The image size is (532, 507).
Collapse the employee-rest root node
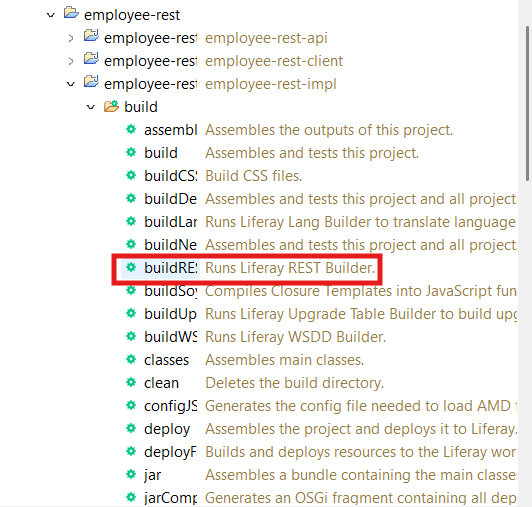tap(51, 15)
